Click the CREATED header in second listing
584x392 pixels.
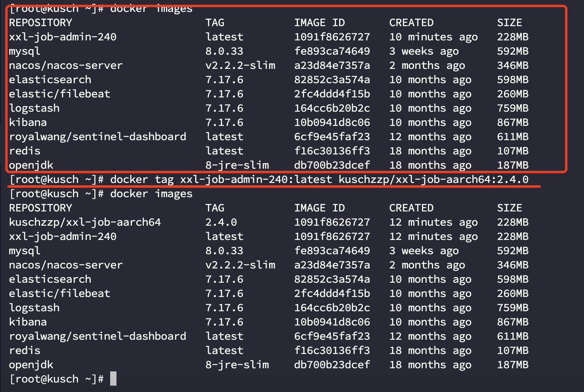(411, 208)
